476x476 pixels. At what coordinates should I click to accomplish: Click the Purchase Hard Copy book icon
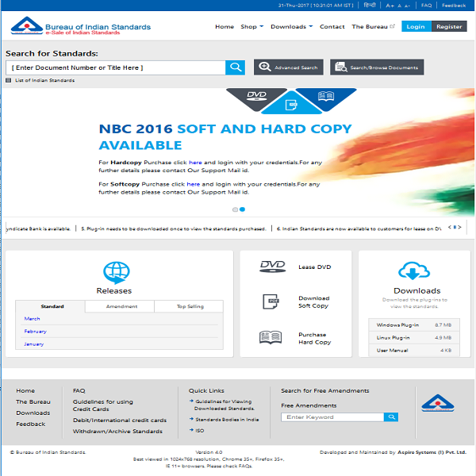coord(271,337)
